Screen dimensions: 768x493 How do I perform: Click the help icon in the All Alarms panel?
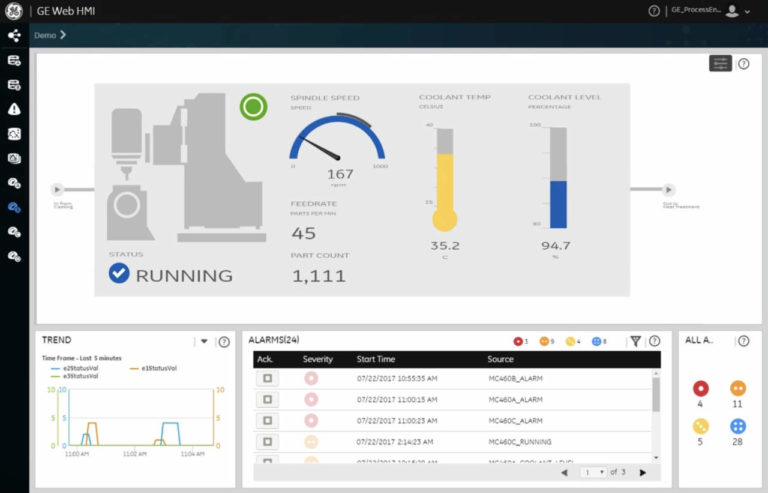point(744,341)
